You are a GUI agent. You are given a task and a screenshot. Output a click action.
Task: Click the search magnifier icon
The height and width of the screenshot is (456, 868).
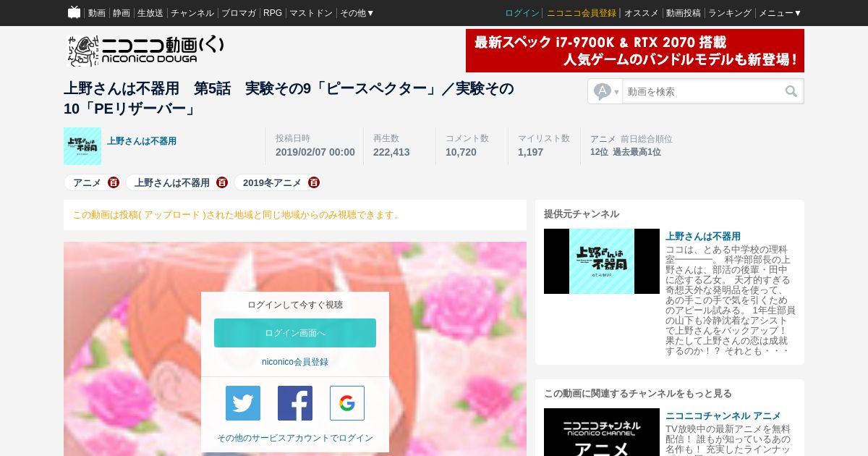(791, 91)
